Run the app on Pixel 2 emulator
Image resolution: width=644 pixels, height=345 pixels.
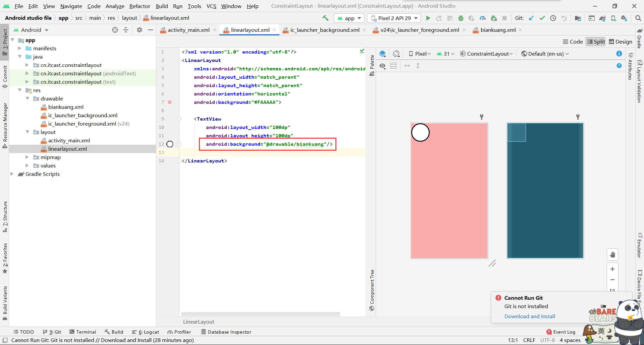pyautogui.click(x=428, y=18)
